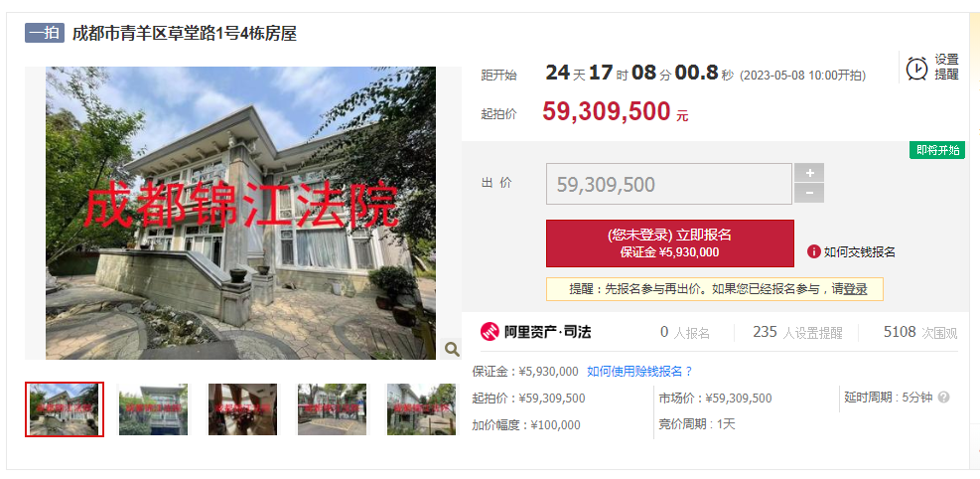The height and width of the screenshot is (479, 980).
Task: Open 如何使用赊钱报名 link
Action: point(640,372)
